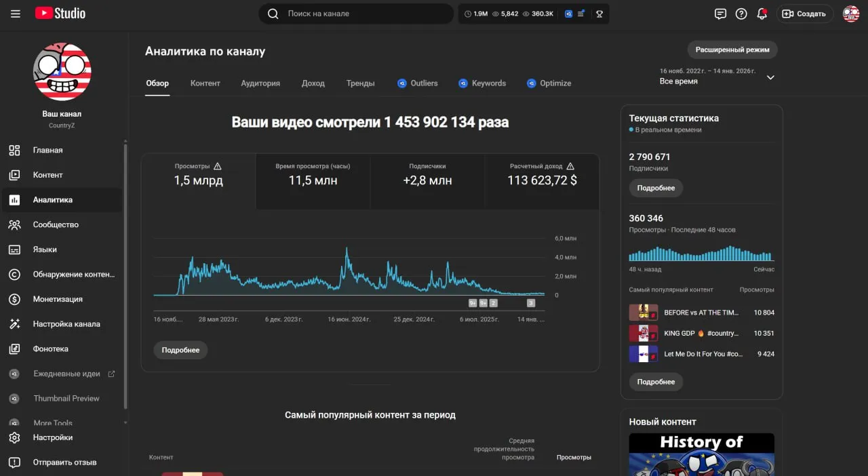Click the Расширенный режим button
Image resolution: width=868 pixels, height=476 pixels.
tap(732, 49)
